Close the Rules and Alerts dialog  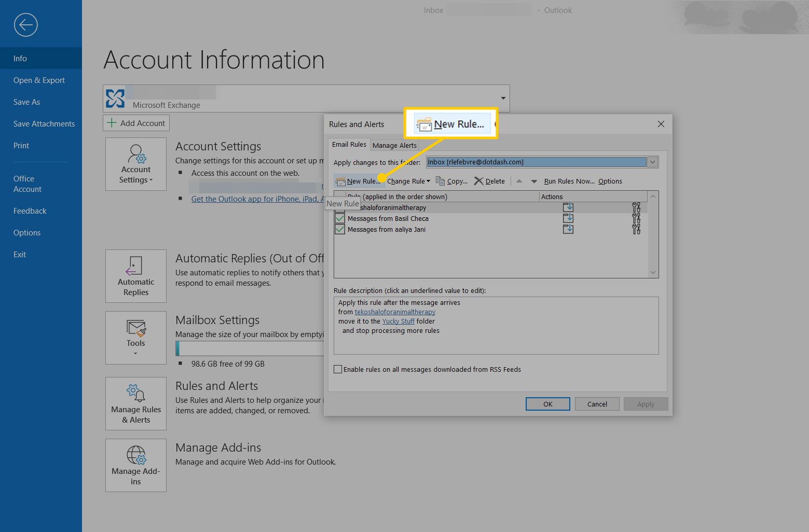pyautogui.click(x=661, y=124)
